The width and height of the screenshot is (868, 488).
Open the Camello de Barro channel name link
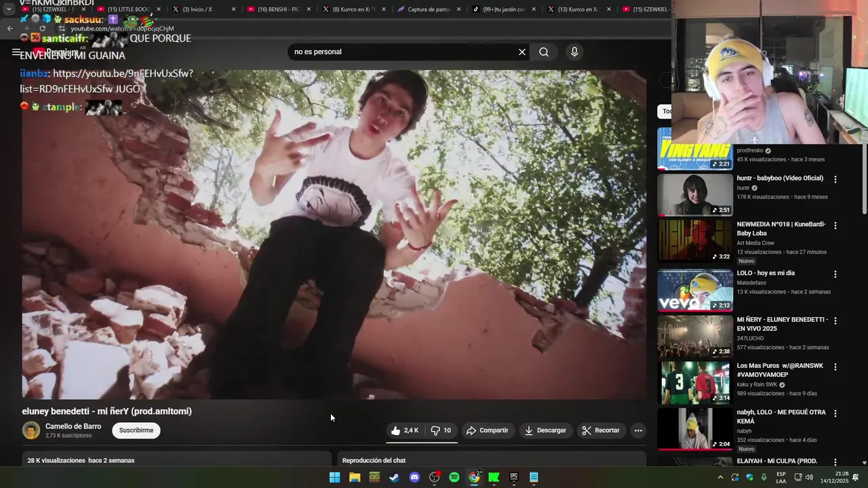tap(73, 426)
